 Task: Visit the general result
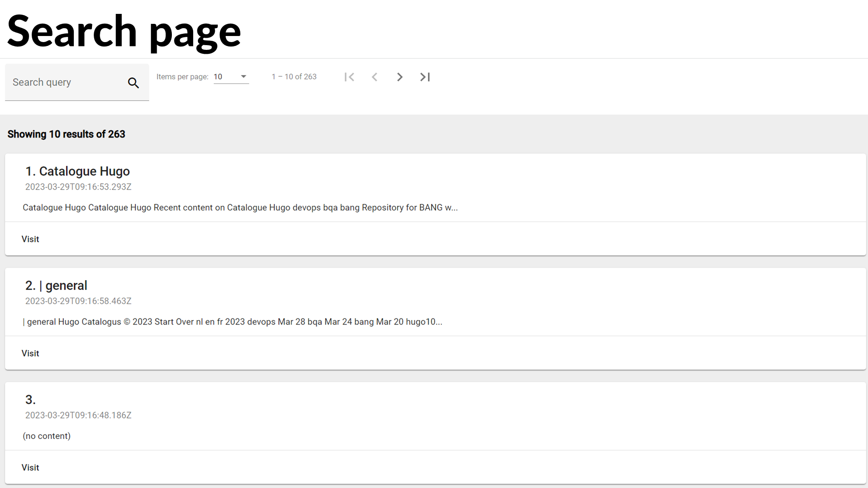30,353
